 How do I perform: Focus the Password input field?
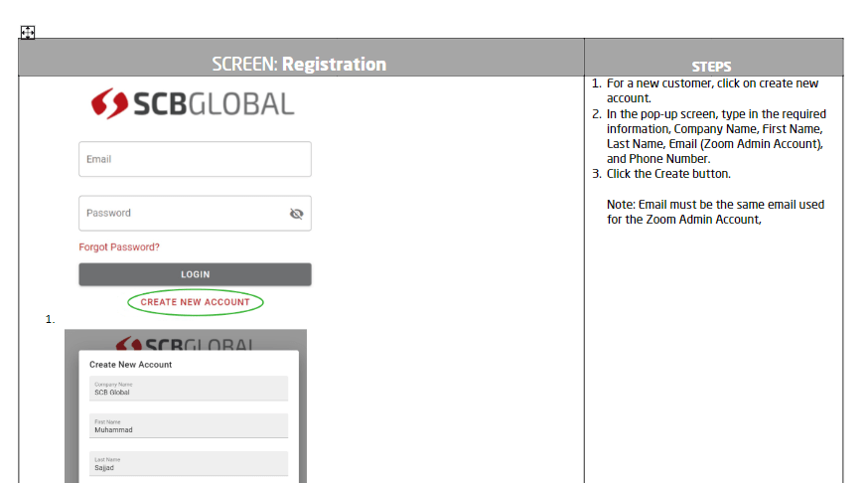(x=195, y=214)
